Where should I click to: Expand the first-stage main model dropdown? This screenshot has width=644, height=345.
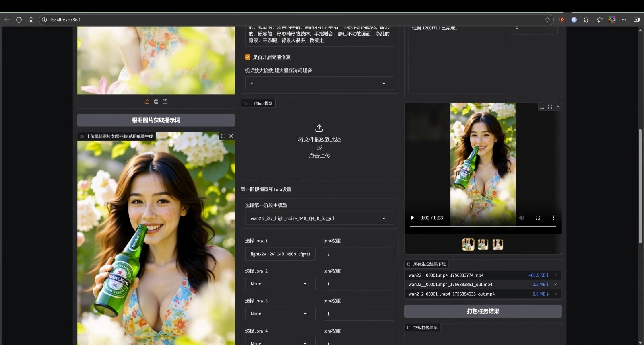319,218
